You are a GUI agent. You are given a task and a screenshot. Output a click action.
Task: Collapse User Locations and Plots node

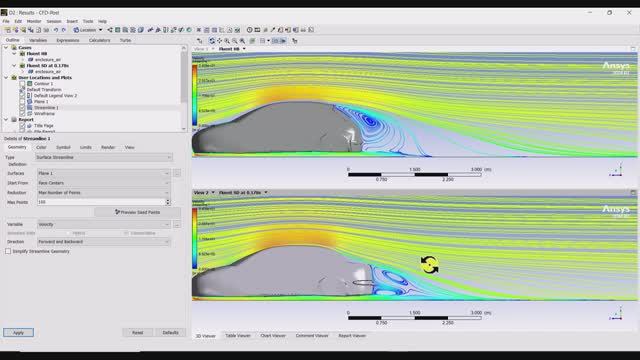point(6,78)
